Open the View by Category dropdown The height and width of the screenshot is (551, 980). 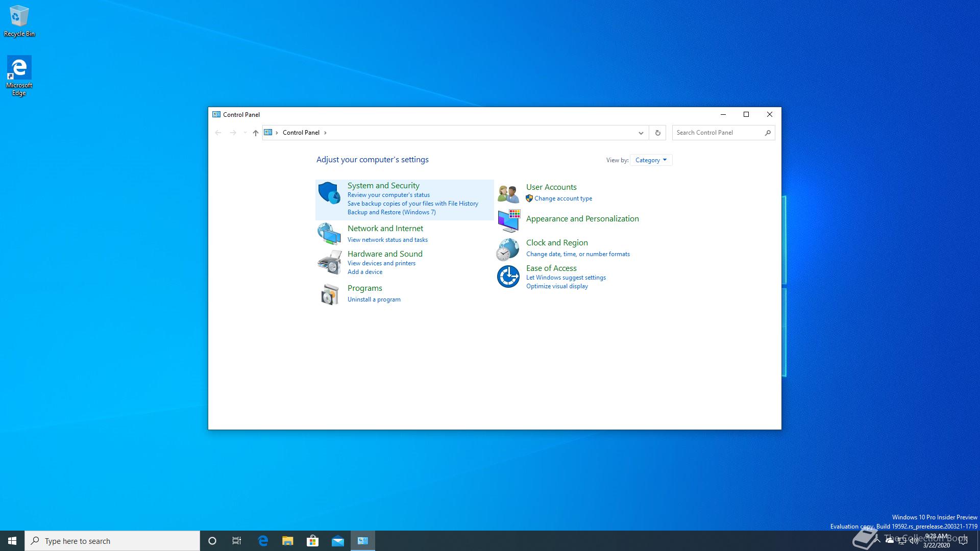(651, 160)
